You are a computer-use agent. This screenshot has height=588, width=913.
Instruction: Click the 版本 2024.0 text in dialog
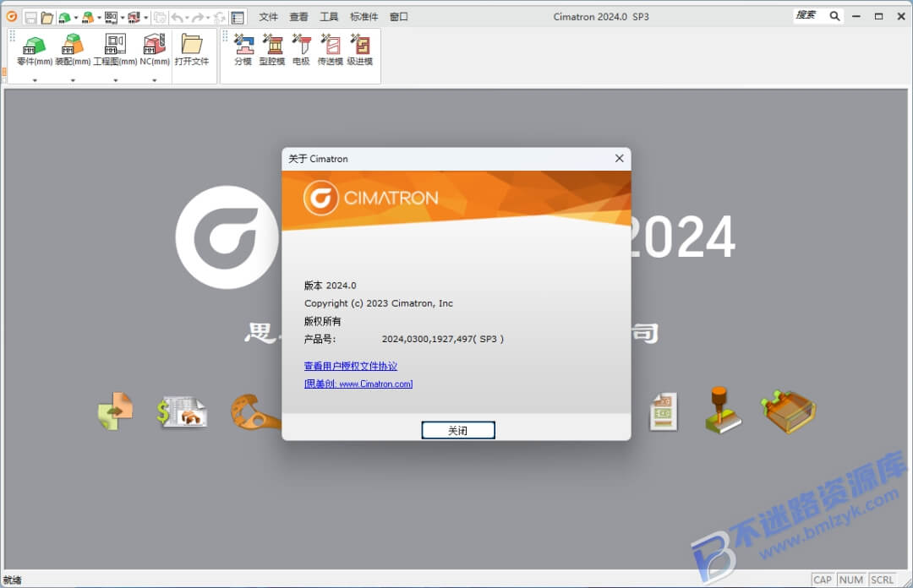(331, 286)
